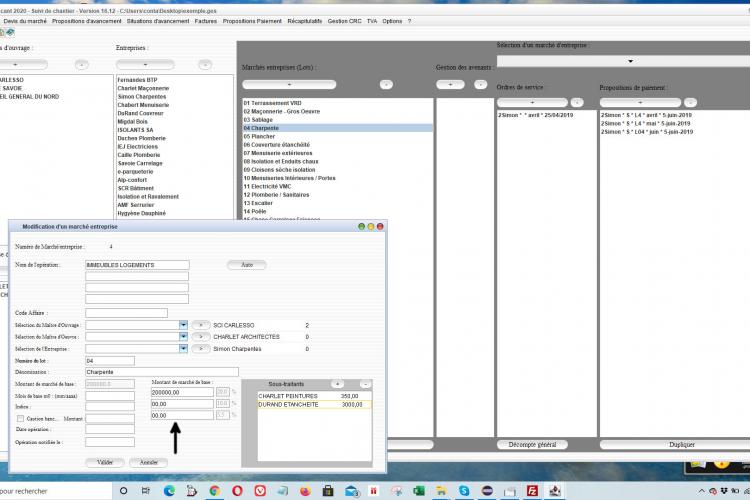Add a new Proposition de paiement

click(x=640, y=102)
